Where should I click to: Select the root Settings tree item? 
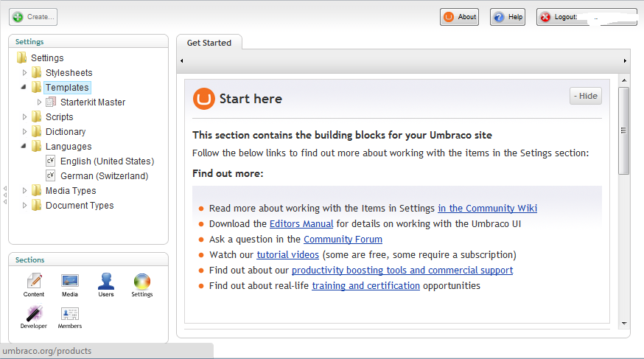47,58
